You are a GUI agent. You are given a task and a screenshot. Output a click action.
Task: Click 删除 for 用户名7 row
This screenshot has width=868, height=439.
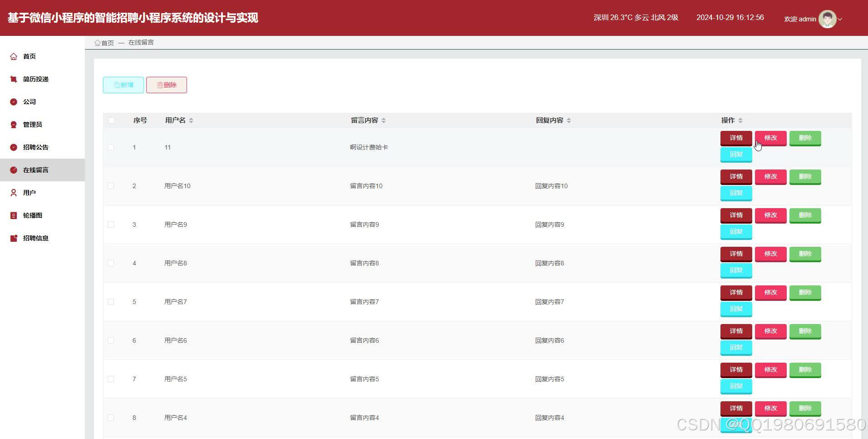tap(805, 293)
